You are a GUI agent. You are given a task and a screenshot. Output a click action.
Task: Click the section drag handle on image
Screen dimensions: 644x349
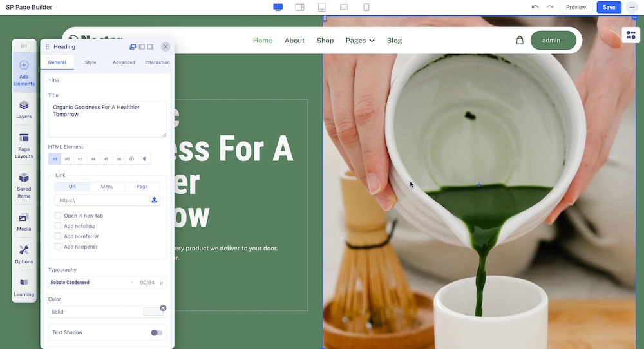(325, 19)
